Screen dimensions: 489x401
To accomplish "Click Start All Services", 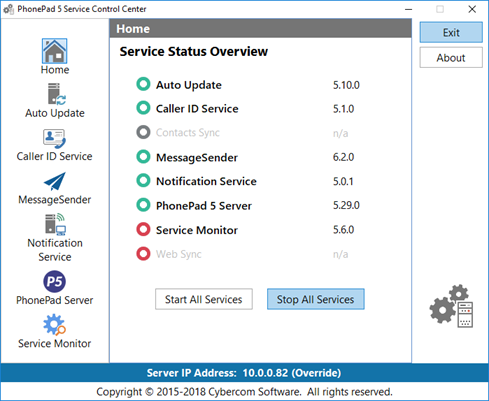I will click(x=204, y=299).
